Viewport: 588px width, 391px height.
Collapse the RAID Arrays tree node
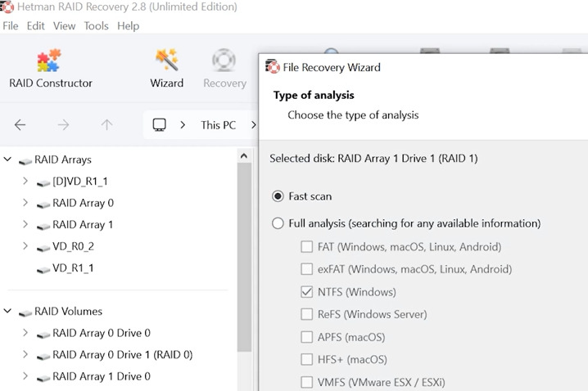click(x=7, y=160)
